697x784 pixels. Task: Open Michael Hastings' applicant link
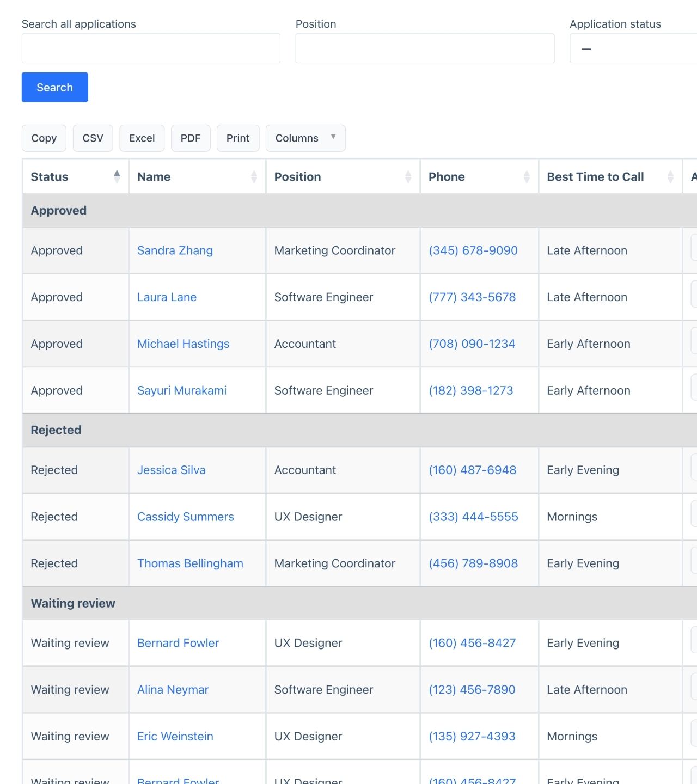click(183, 344)
